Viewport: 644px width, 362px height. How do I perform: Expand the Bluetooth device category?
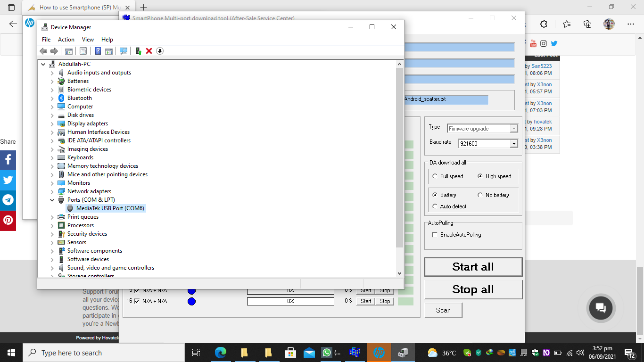tap(52, 98)
